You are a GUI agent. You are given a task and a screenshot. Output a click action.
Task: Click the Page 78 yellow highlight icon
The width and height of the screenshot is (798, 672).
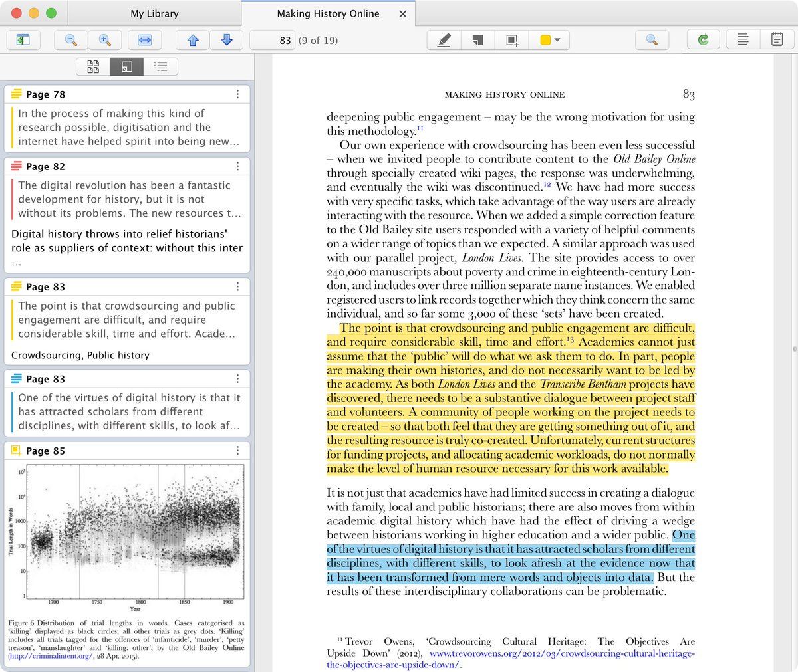pos(17,94)
